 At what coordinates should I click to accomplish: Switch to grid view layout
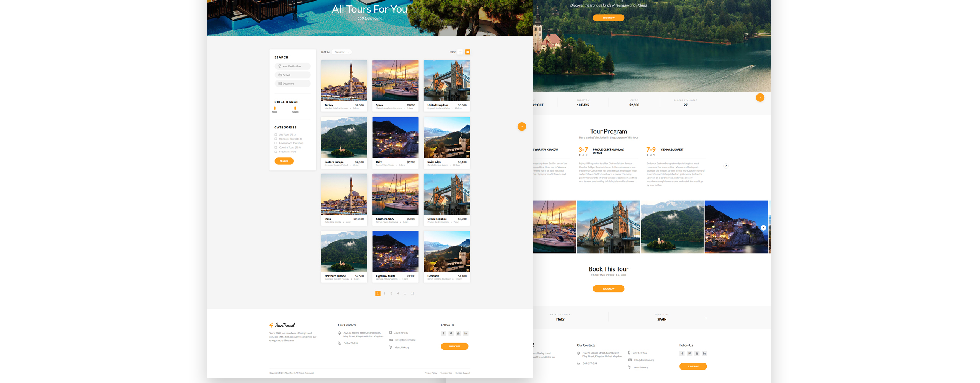click(467, 52)
